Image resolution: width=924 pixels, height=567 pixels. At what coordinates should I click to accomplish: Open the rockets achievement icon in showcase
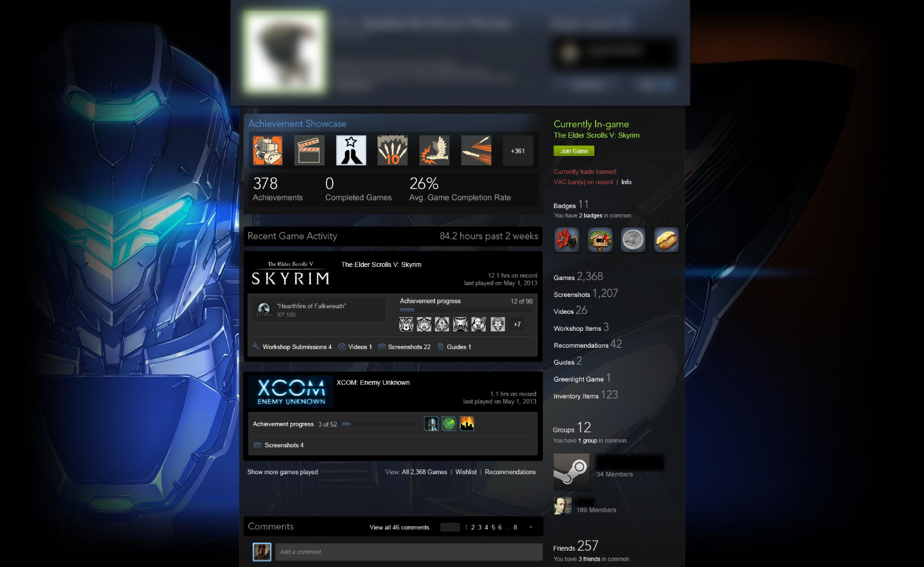(x=476, y=150)
